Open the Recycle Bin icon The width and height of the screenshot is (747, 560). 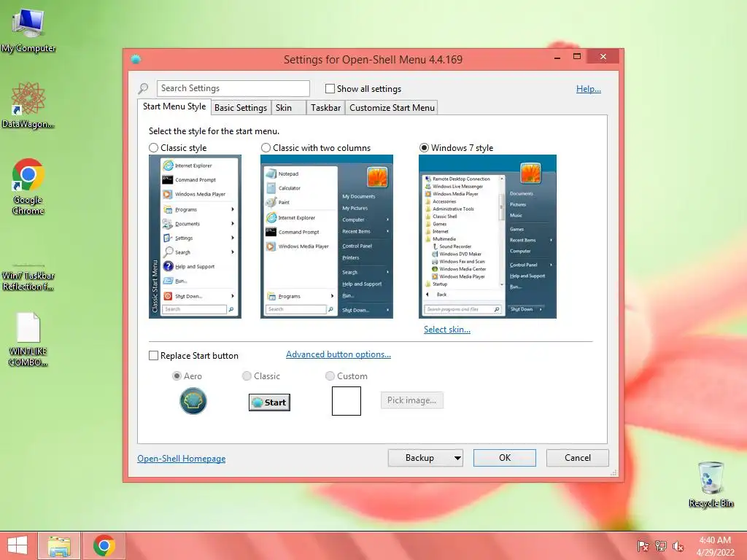click(711, 484)
